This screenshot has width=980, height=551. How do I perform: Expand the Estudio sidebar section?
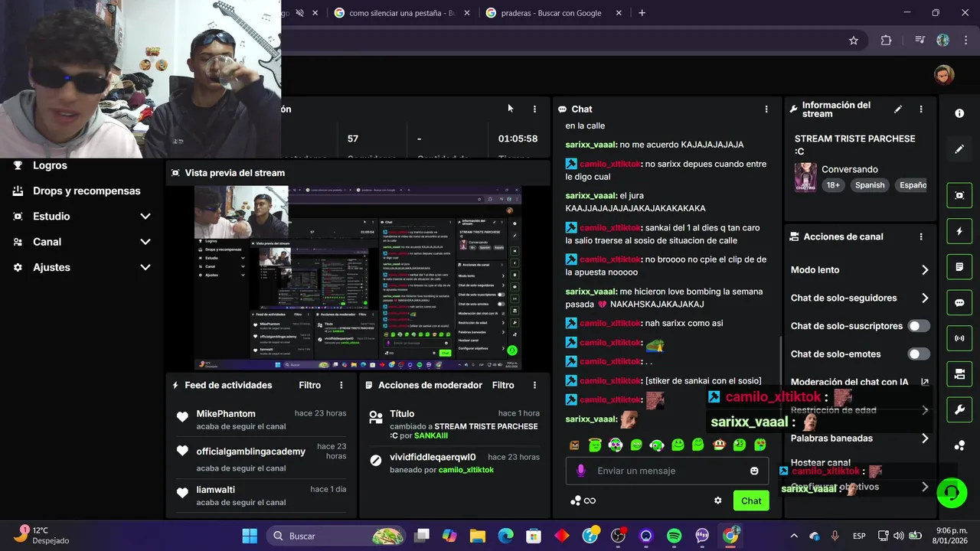click(x=145, y=217)
